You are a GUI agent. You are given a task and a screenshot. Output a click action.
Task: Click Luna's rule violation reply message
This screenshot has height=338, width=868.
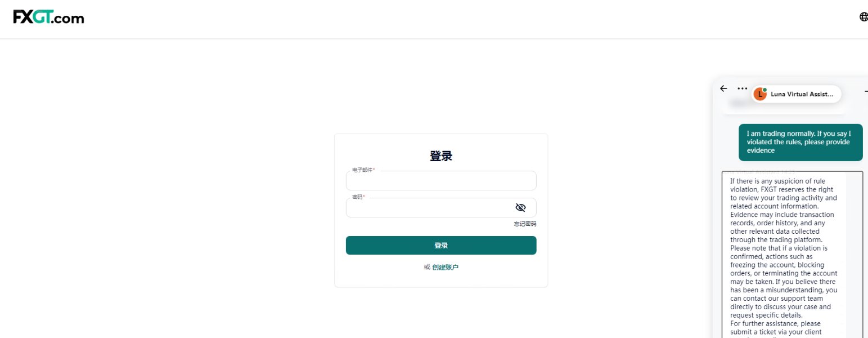pyautogui.click(x=784, y=254)
